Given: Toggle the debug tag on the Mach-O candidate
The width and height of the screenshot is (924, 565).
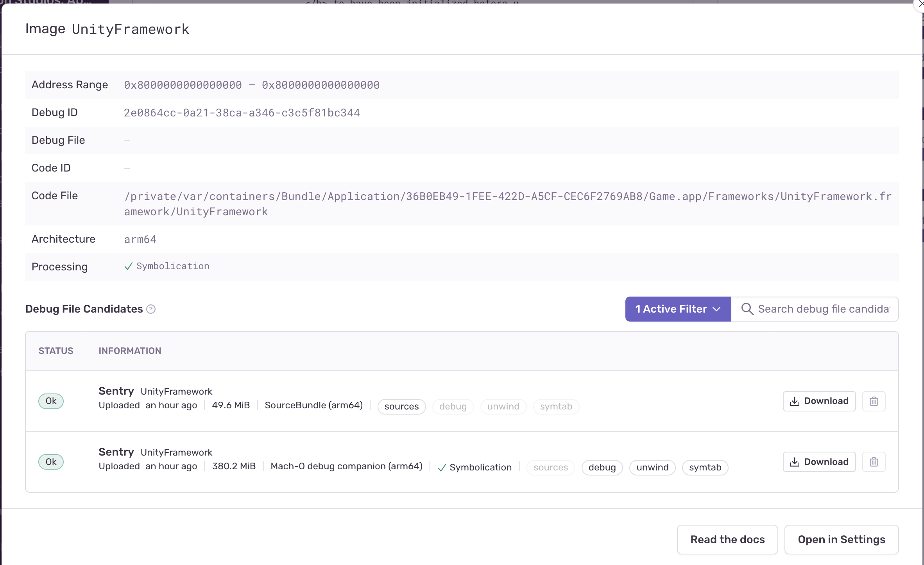Looking at the screenshot, I should pos(602,467).
